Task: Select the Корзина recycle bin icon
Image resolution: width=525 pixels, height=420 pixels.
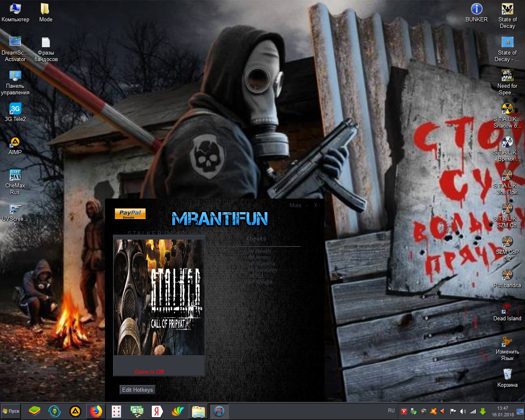Action: point(507,378)
